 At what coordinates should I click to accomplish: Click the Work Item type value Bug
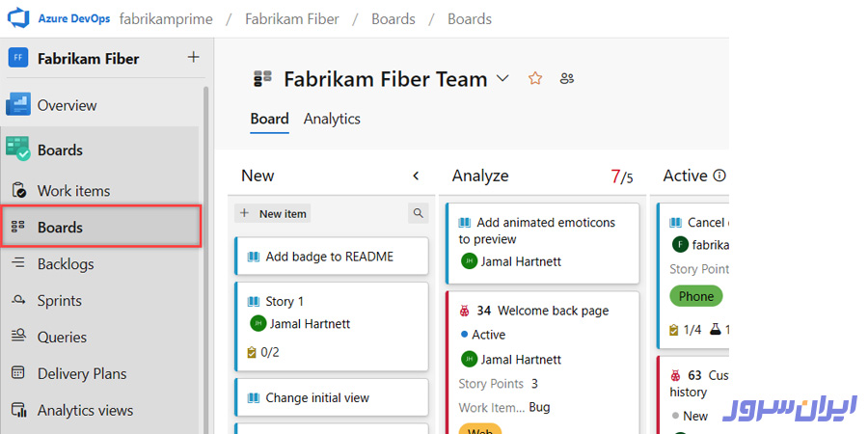point(540,408)
